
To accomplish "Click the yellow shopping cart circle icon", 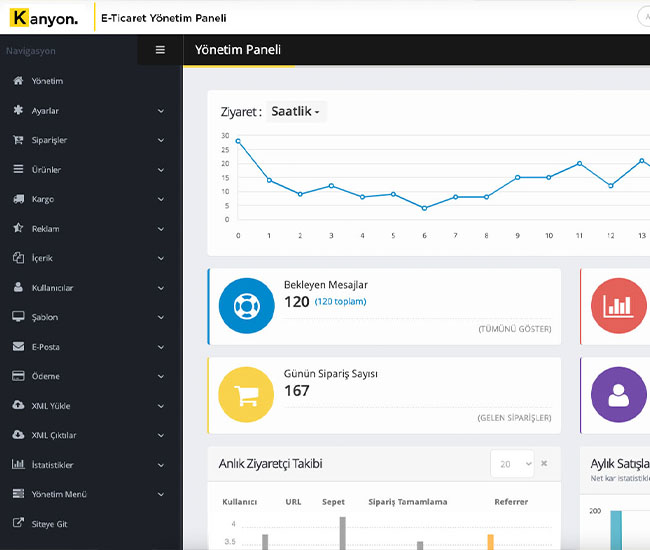I will [x=246, y=395].
